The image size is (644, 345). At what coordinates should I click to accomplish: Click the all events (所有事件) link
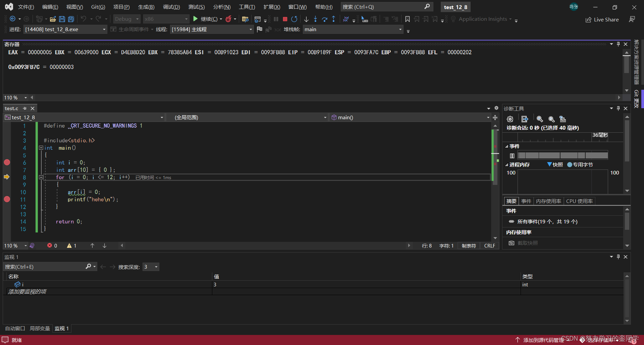tap(547, 221)
